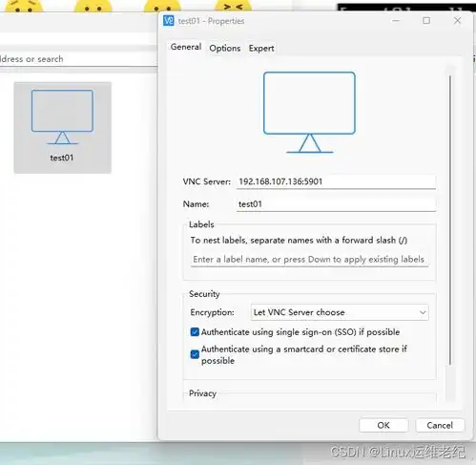476x465 pixels.
Task: Click the Security section heading
Action: (204, 294)
